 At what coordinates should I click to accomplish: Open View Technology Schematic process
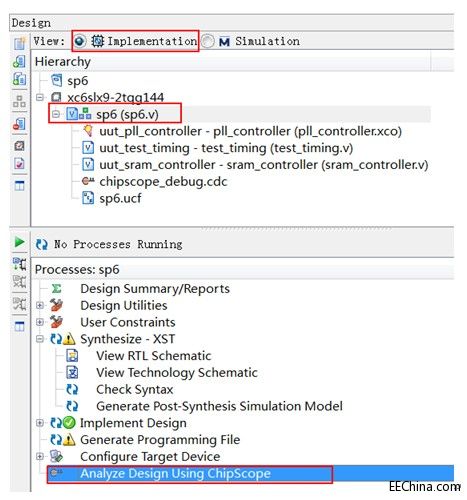[177, 373]
